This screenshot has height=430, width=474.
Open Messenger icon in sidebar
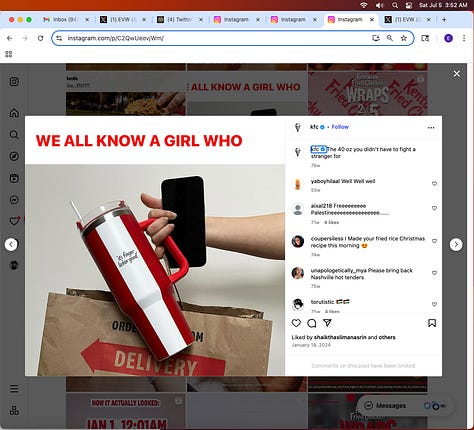click(14, 200)
